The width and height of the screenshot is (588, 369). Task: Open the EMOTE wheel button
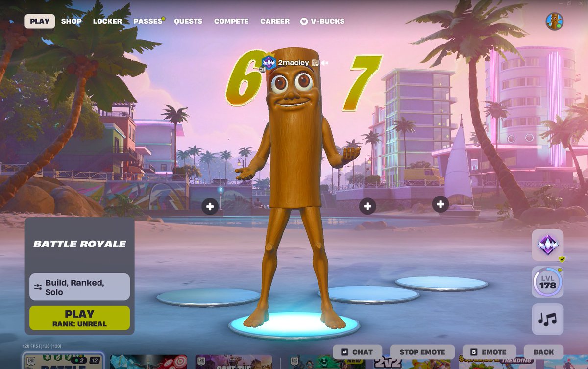pos(489,352)
